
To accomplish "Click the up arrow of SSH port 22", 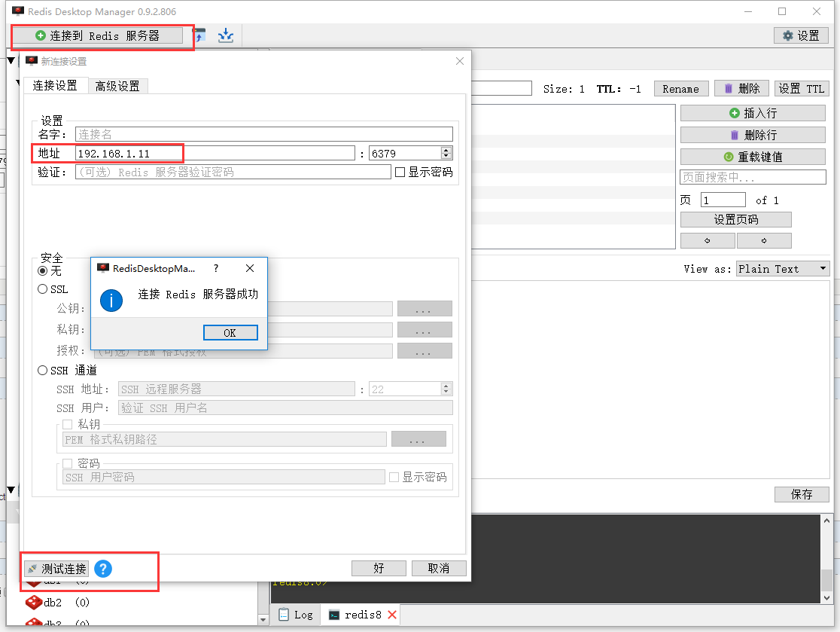I will pos(446,386).
